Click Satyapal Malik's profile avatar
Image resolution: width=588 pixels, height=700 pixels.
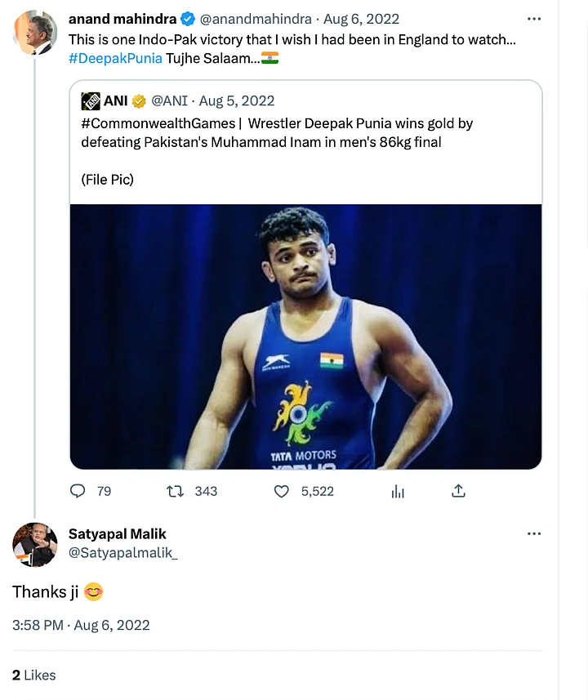(x=35, y=545)
